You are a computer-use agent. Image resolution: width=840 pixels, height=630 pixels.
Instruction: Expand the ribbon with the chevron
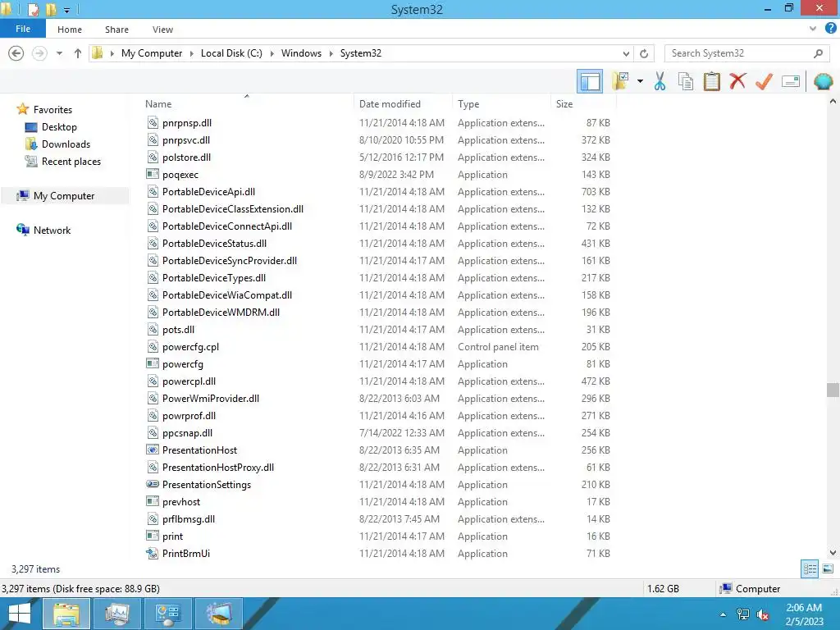pyautogui.click(x=813, y=29)
